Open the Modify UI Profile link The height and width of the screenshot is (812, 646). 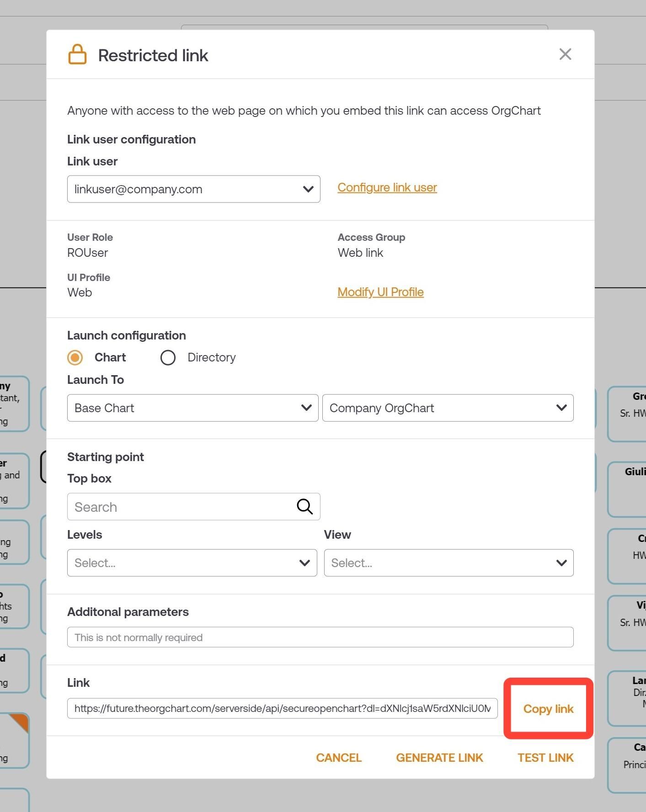coord(380,292)
